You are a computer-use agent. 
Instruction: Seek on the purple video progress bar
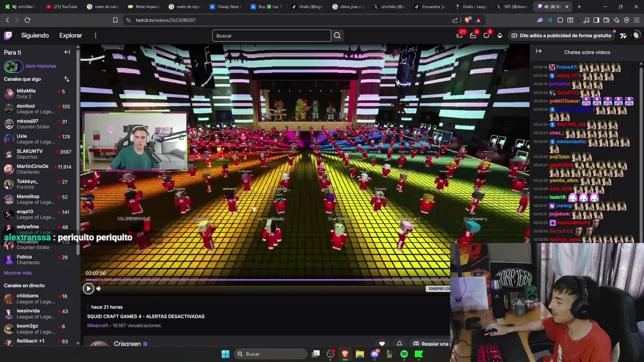click(x=267, y=280)
